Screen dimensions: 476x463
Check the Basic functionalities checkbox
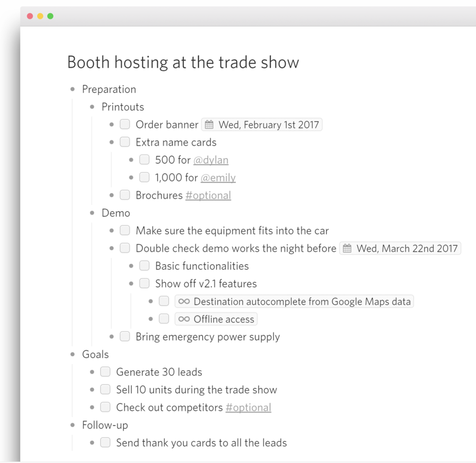[144, 265]
